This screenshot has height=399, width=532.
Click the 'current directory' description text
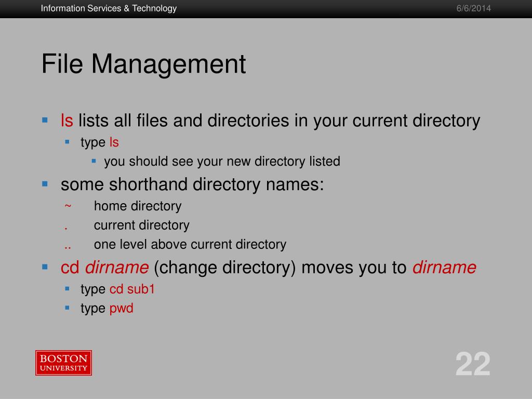click(141, 225)
